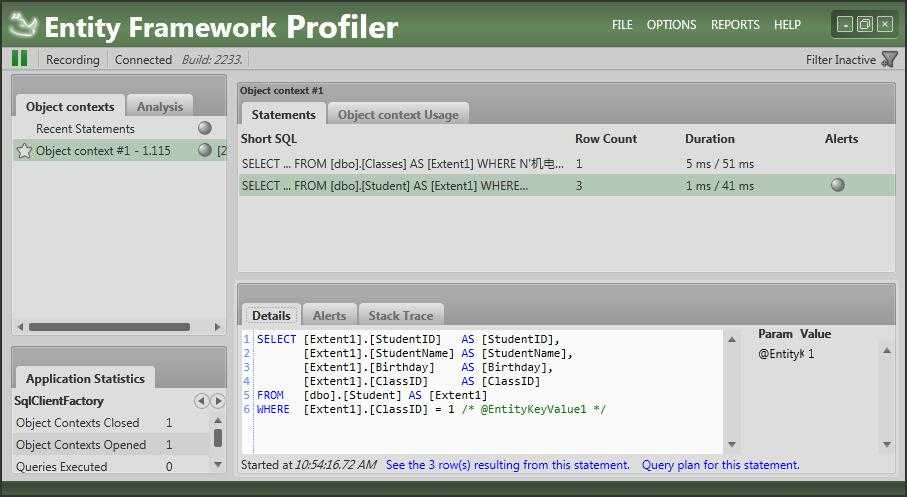This screenshot has width=907, height=497.
Task: Click the '1 ms / 41 ms' duration cell
Action: 720,186
